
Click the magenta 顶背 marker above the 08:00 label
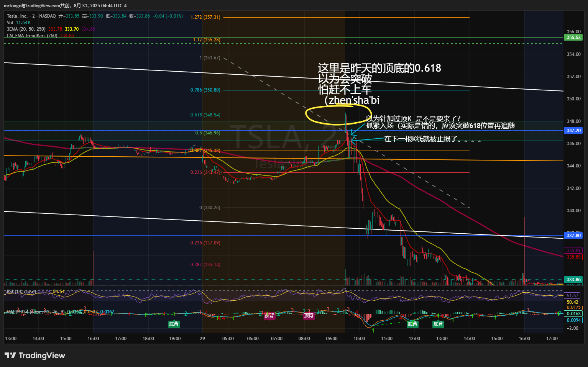(x=309, y=316)
